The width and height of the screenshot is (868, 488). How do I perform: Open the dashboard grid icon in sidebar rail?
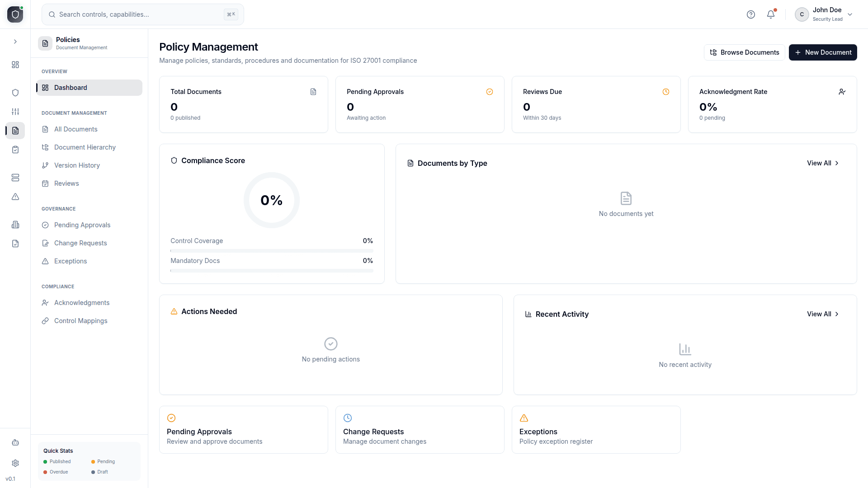tap(15, 65)
